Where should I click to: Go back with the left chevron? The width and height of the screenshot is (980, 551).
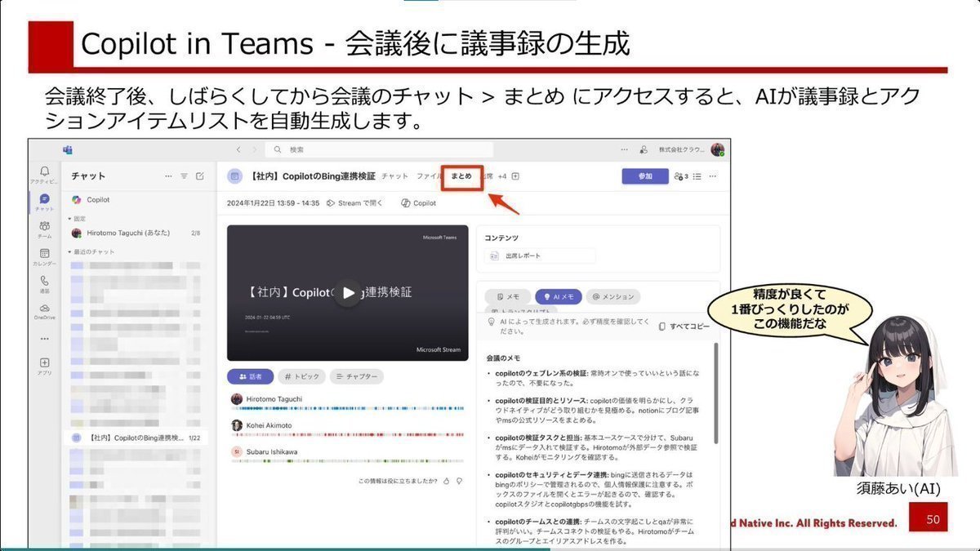[238, 149]
